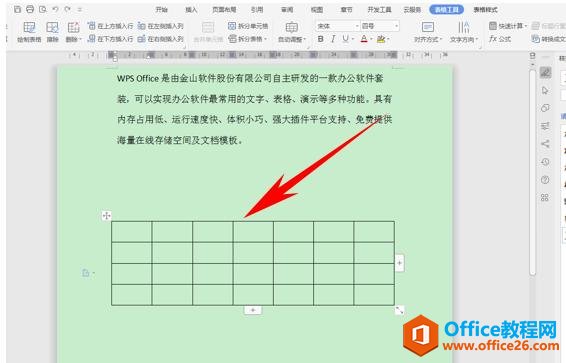Click the fx Formula (公式) button
The height and width of the screenshot is (363, 566).
pos(500,39)
